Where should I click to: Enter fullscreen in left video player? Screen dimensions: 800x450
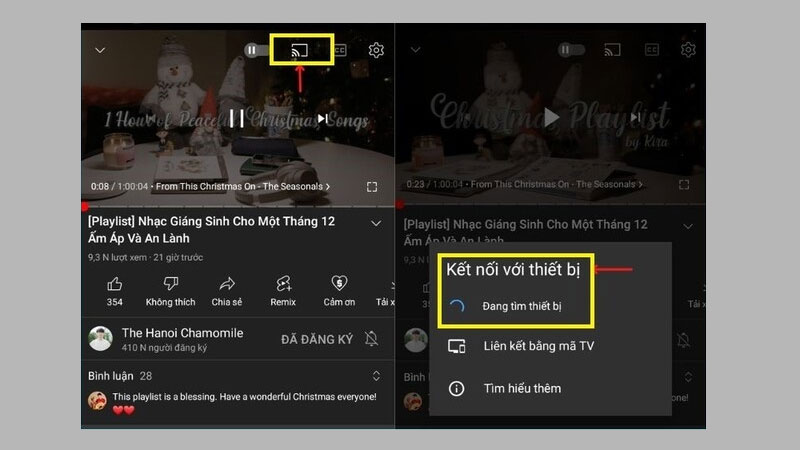[x=372, y=187]
